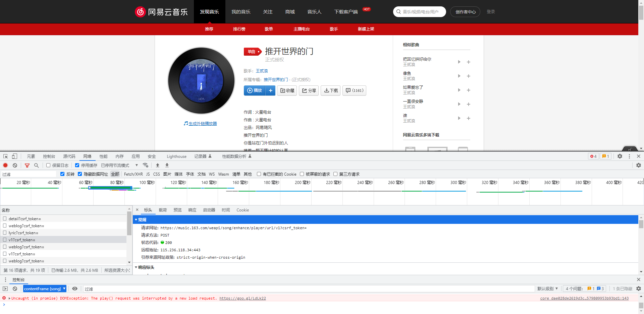
Task: Select checkbox for detail?csrf_token= row
Action: (x=5, y=218)
